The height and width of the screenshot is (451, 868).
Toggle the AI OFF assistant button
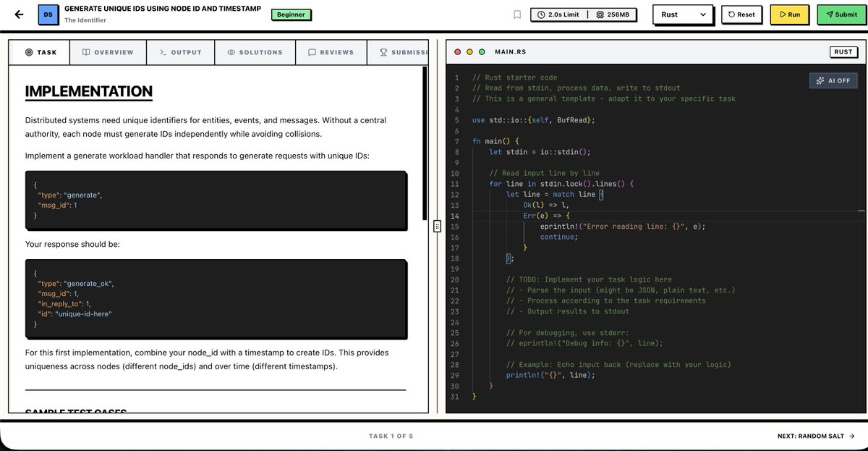coord(833,80)
